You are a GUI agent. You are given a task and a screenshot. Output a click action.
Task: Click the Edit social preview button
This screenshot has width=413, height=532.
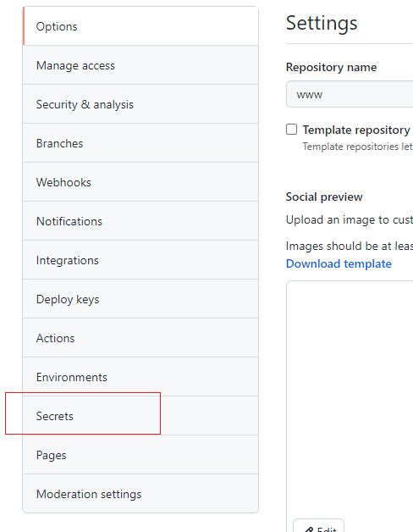[318, 527]
